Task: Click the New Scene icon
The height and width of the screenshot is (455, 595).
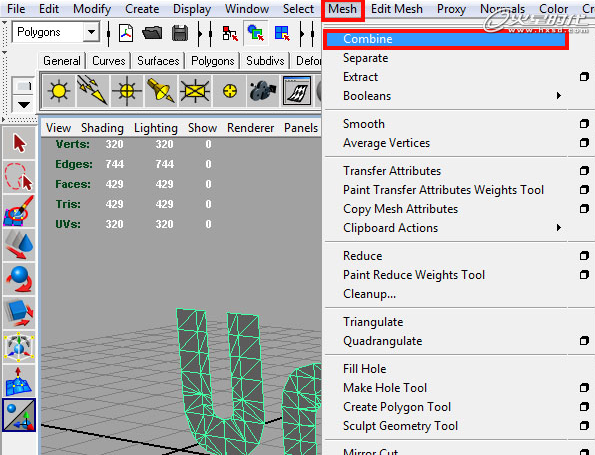Action: (126, 33)
